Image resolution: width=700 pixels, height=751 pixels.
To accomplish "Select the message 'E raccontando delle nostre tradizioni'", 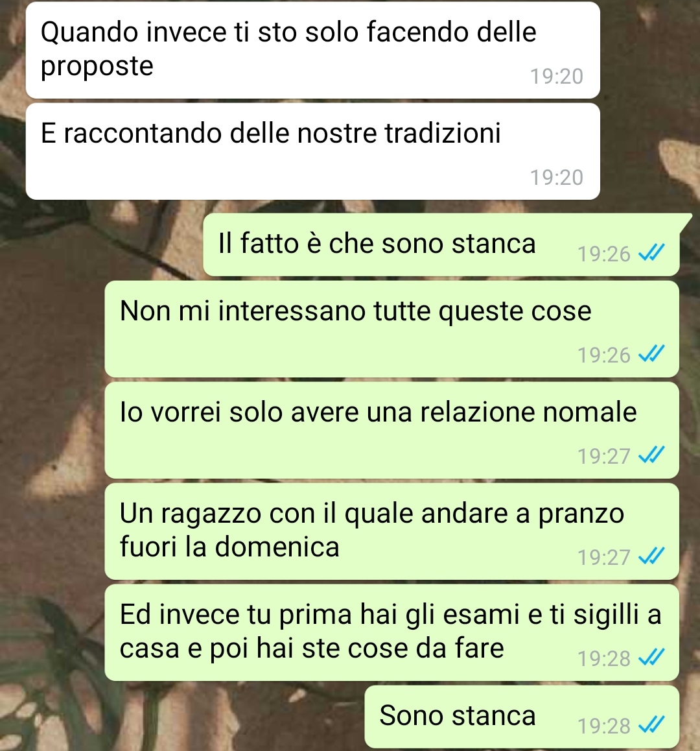I will (x=312, y=151).
